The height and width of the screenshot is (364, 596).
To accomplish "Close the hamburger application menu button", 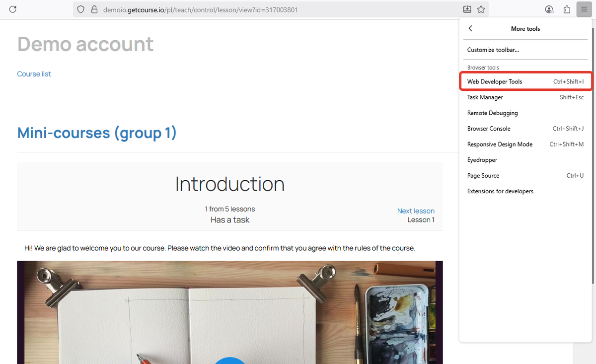I will pos(583,9).
